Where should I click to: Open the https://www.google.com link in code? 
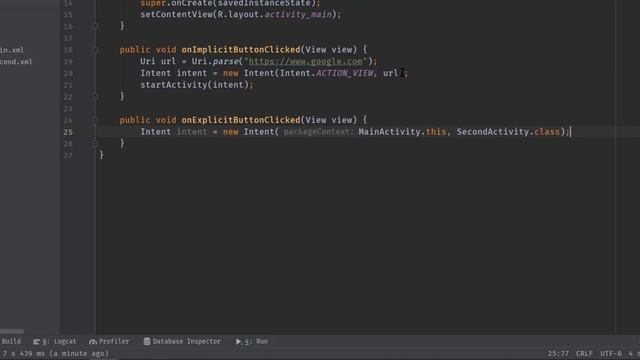pos(305,61)
